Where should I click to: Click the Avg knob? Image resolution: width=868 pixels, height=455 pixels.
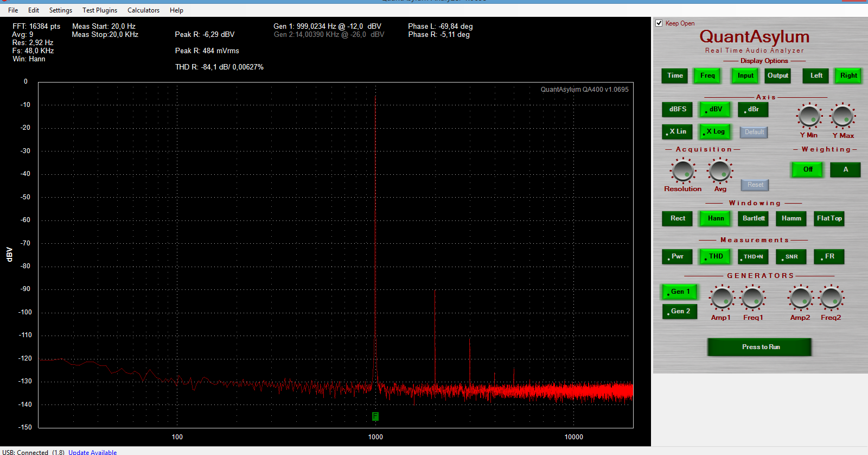[720, 171]
